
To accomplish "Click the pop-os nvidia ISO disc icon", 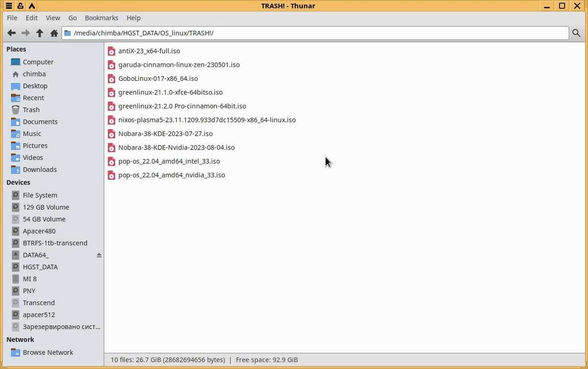I will 111,175.
